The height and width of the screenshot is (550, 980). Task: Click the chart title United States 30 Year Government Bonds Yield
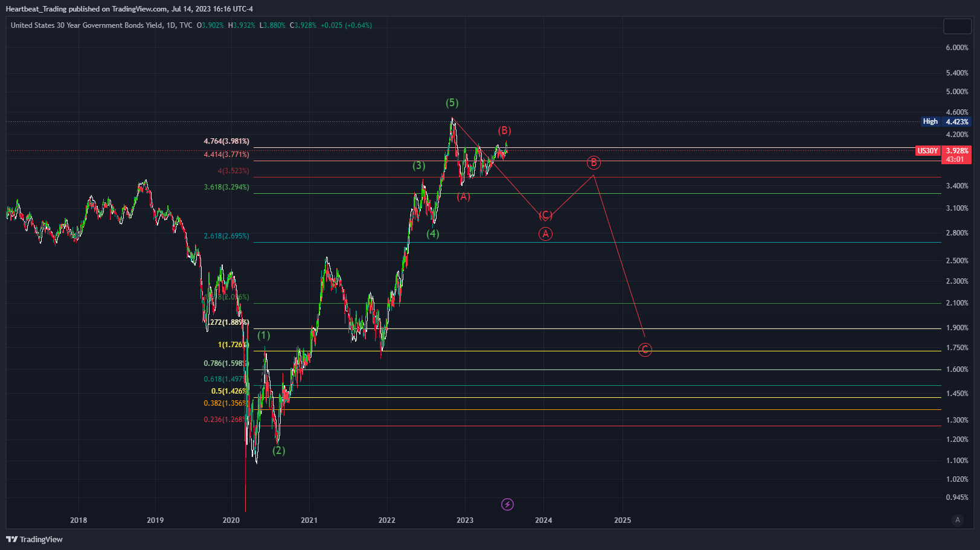[x=86, y=25]
